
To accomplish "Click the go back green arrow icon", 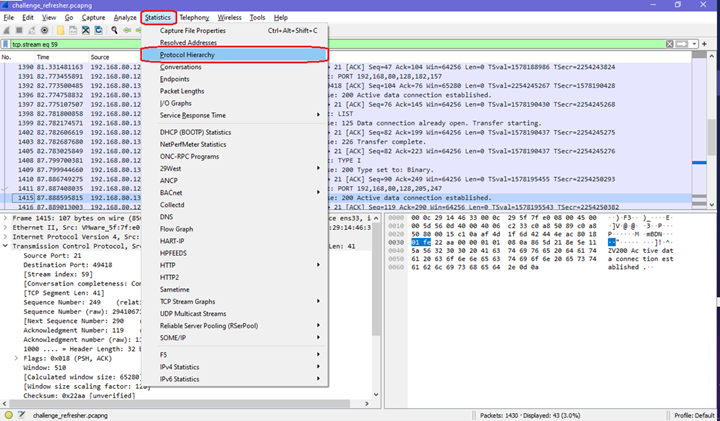I will click(127, 30).
